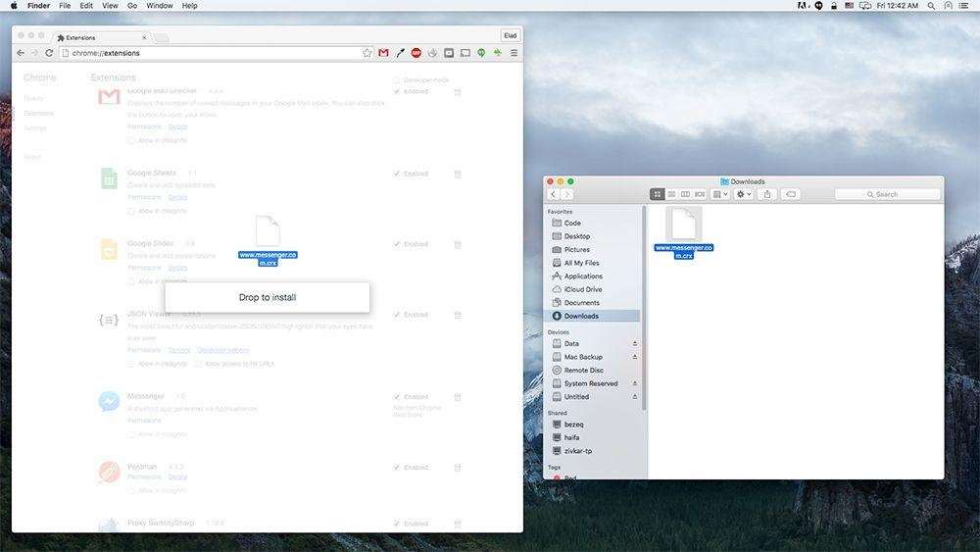
Task: Open the Go menu
Action: 132,6
